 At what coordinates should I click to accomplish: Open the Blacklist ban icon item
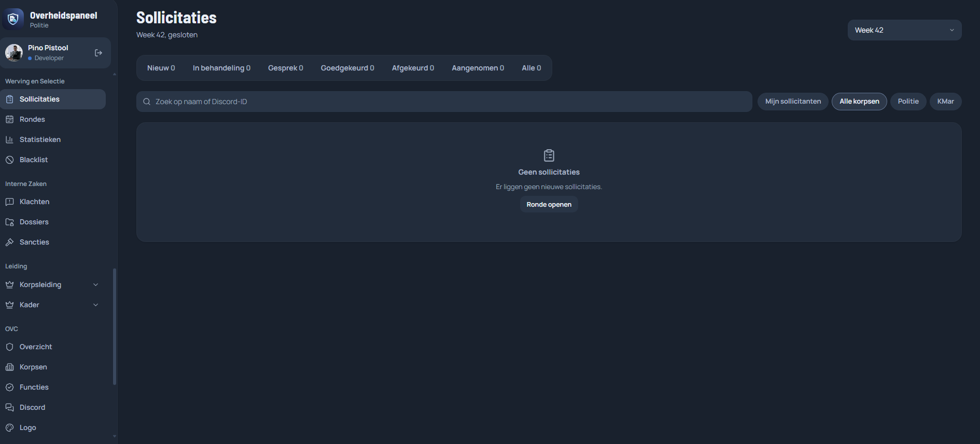click(x=9, y=160)
